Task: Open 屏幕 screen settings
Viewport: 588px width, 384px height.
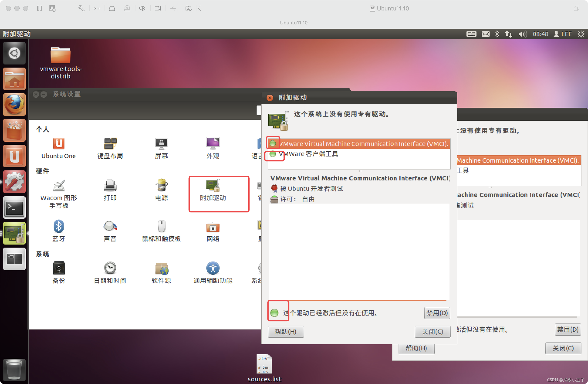Action: 161,148
